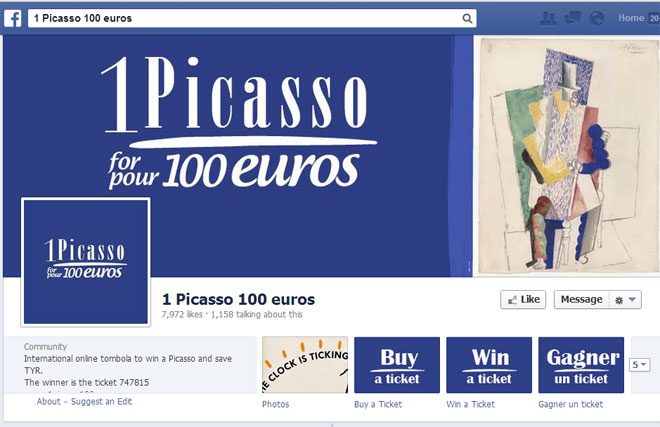The width and height of the screenshot is (660, 427).
Task: Open the Gagner un ticket tile
Action: click(x=581, y=365)
